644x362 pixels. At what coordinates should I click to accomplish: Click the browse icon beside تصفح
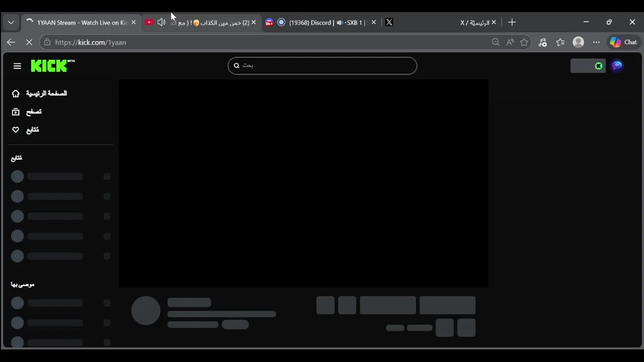tap(16, 112)
